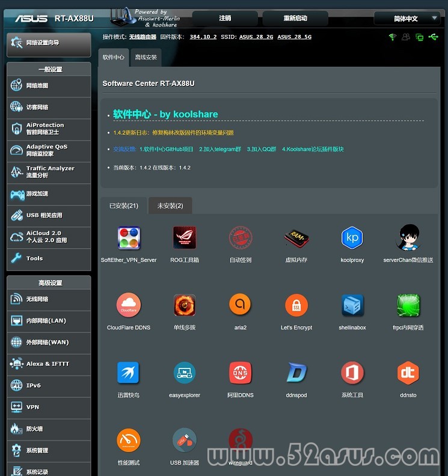Viewport: 448px width, 476px height.
Task: Open the easyexplorer plugin icon
Action: point(185,373)
